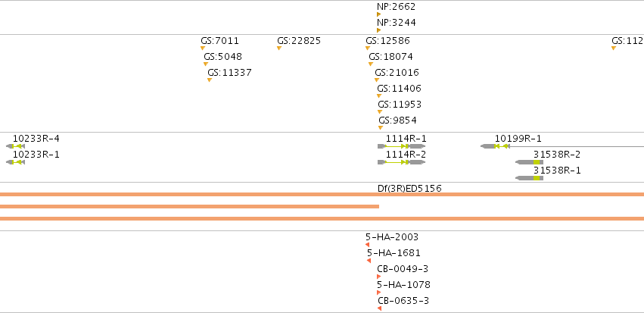Screen dimensions: 644x313
Task: Click the red triangle under 5-HA-1681
Action: tap(369, 261)
